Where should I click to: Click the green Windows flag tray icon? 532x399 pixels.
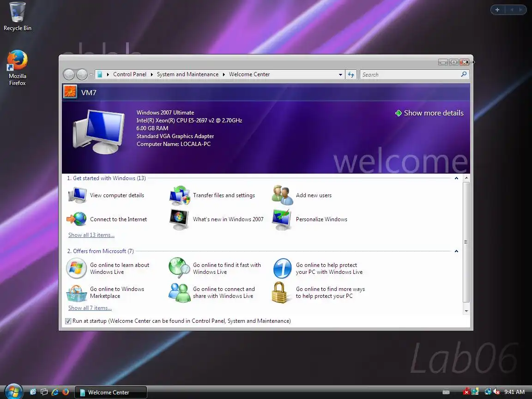tap(475, 392)
